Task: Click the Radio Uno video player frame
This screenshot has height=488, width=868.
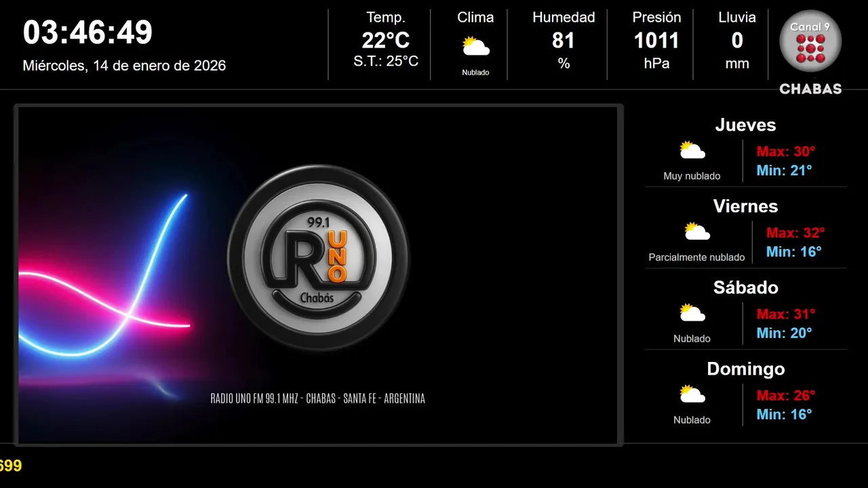Action: click(318, 274)
